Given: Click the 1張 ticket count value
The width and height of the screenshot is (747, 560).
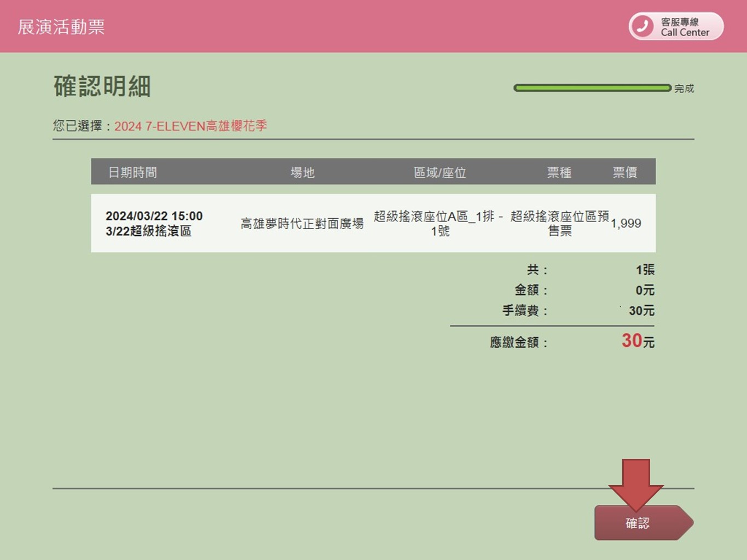Looking at the screenshot, I should 645,270.
